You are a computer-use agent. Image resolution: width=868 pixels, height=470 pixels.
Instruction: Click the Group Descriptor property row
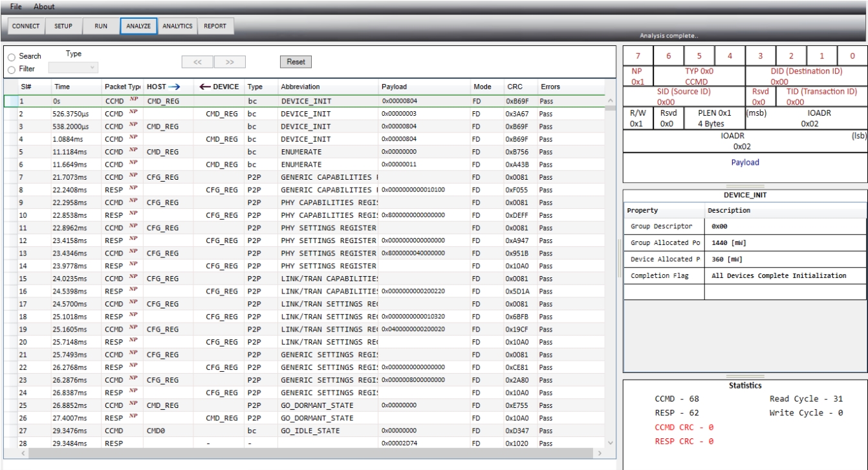tap(744, 227)
